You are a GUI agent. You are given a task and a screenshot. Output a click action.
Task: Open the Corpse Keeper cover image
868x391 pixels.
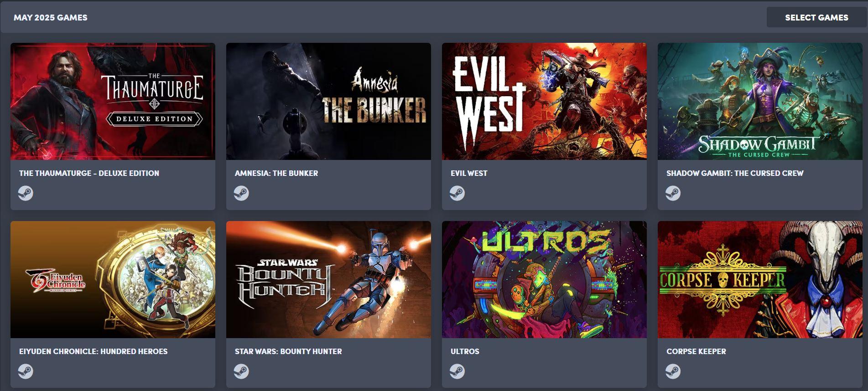(760, 279)
